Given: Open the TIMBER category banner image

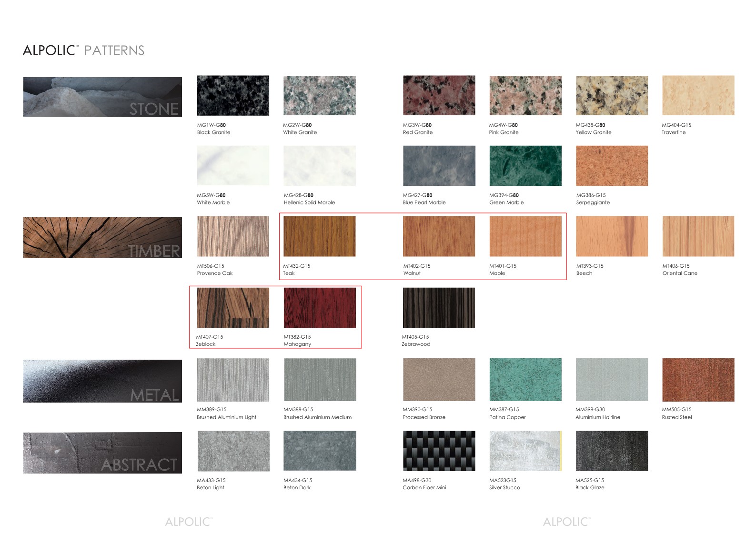Looking at the screenshot, I should (102, 238).
